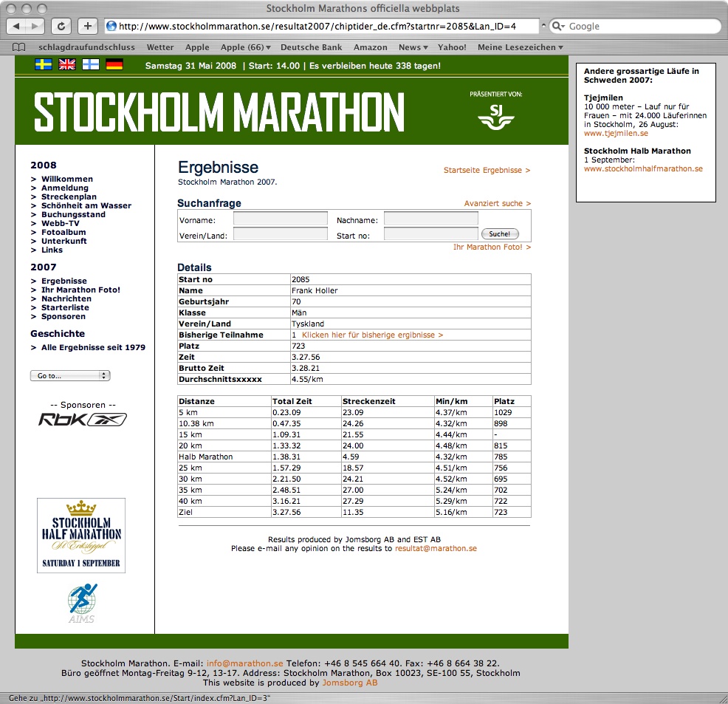Screen dimensions: 728x704
Task: Click the Suche! search button
Action: pos(500,234)
